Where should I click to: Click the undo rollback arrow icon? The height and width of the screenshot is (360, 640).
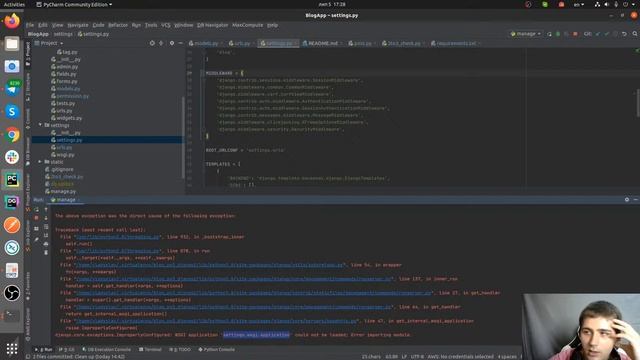[x=624, y=34]
